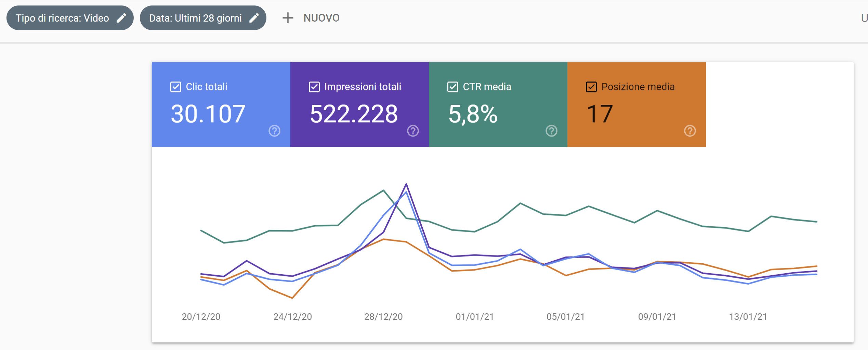Screen dimensions: 868x350
Task: Open help icon on Impressioni totali card
Action: click(x=413, y=131)
